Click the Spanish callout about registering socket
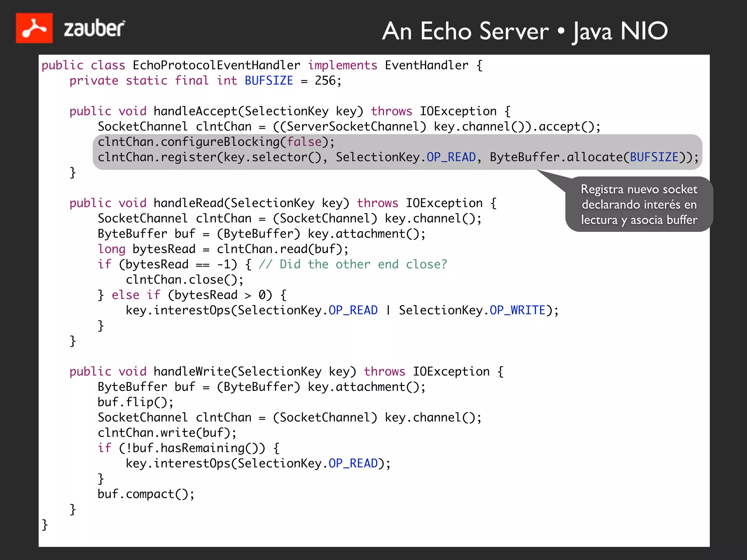The height and width of the screenshot is (560, 747). pos(639,205)
